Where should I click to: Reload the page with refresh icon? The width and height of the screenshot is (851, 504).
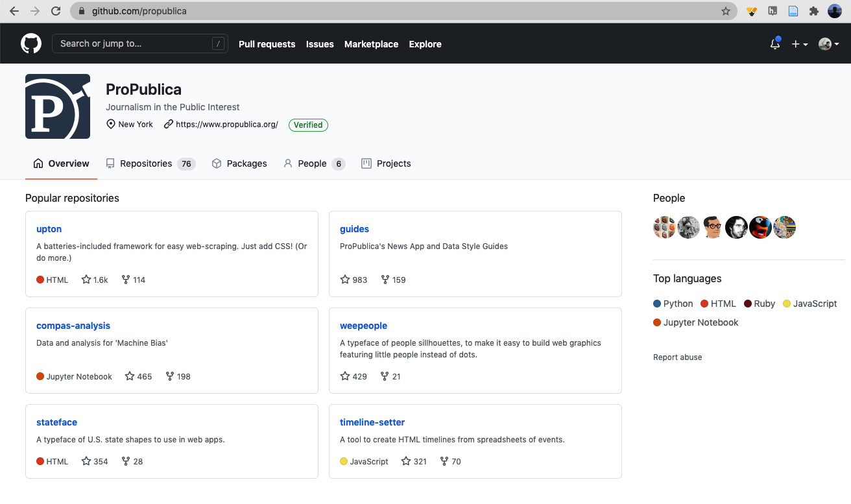56,11
